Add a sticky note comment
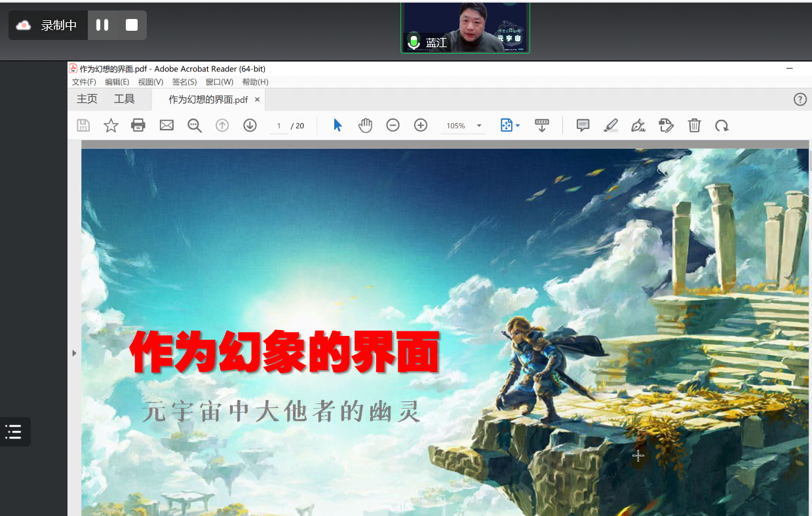This screenshot has width=812, height=516. 583,125
